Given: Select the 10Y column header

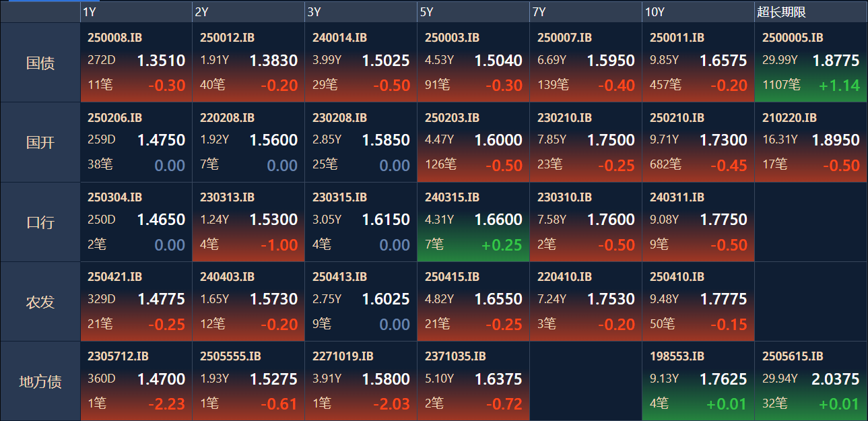Looking at the screenshot, I should 698,12.
